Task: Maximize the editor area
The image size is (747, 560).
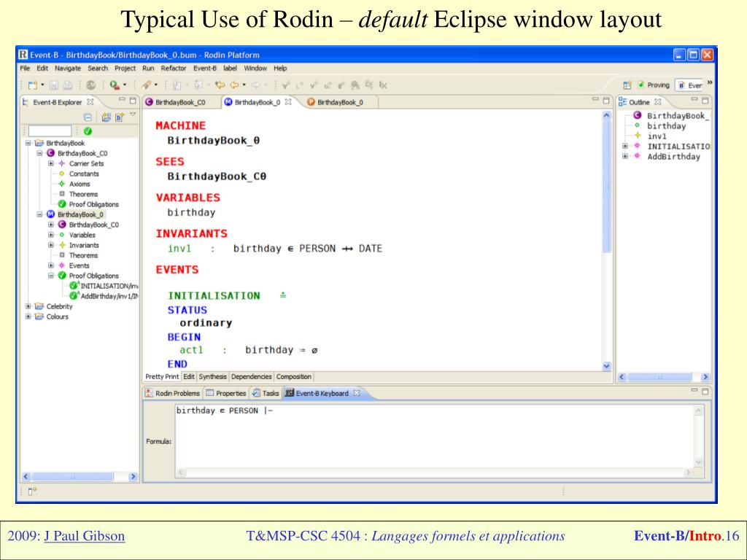Action: tap(606, 101)
